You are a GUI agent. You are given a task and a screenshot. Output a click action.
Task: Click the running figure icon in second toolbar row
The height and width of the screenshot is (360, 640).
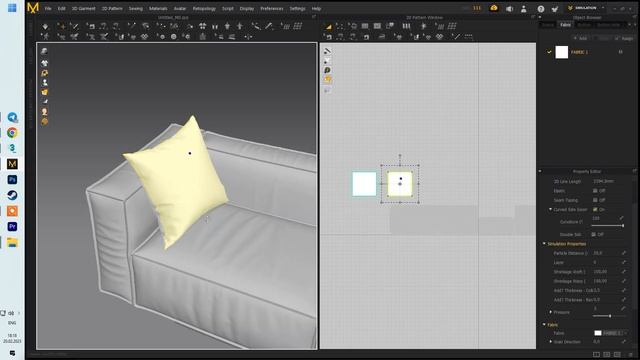pos(45,37)
